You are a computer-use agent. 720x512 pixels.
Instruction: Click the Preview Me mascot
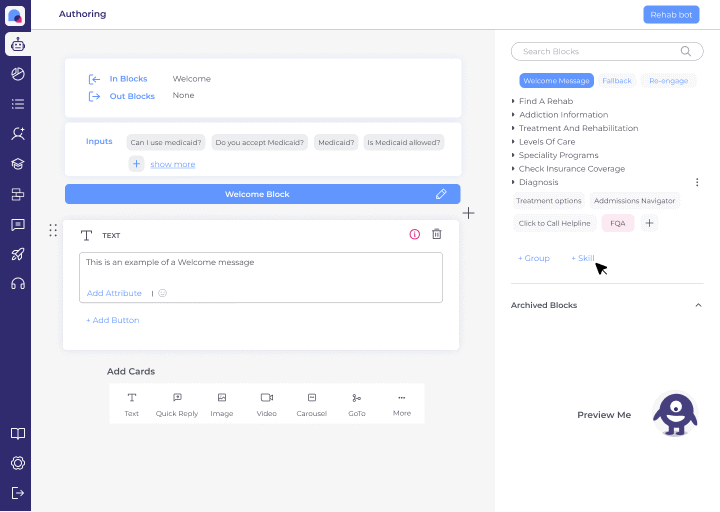675,414
